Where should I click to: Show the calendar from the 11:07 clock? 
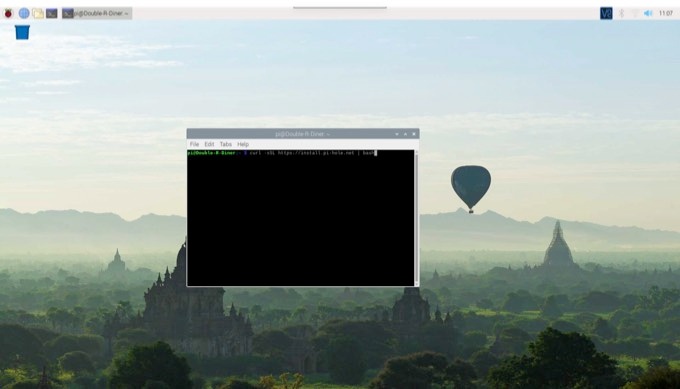tap(666, 13)
